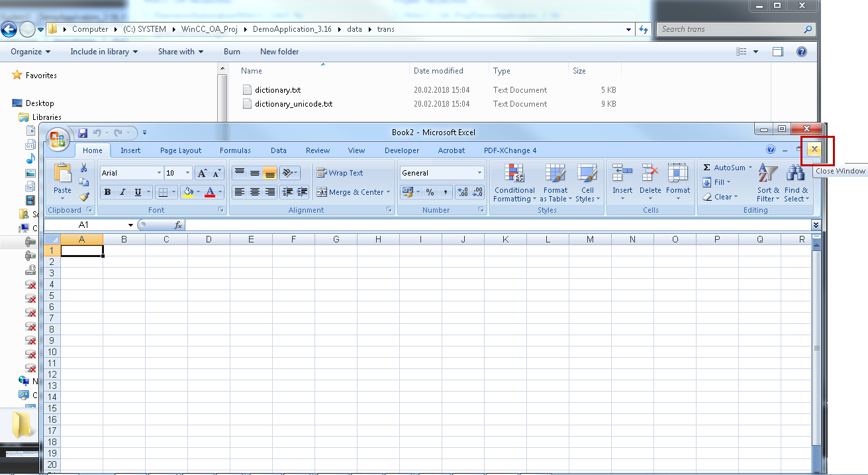Activate the Format Painter brush
The width and height of the screenshot is (868, 475).
point(84,196)
